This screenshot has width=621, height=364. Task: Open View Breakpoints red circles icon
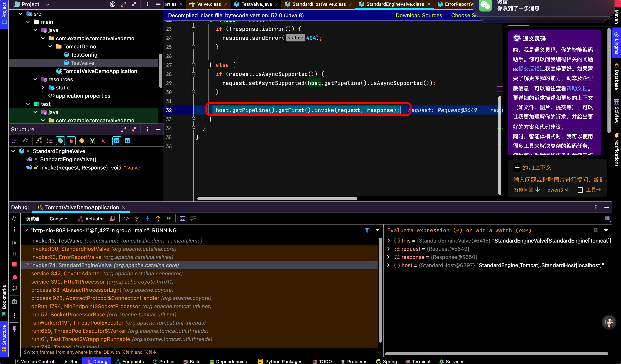pos(14,278)
